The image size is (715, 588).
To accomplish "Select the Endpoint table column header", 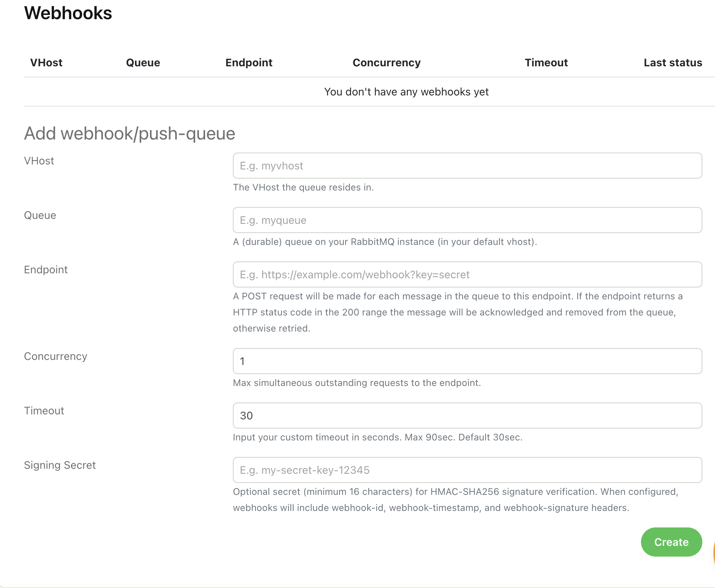I will click(x=249, y=62).
